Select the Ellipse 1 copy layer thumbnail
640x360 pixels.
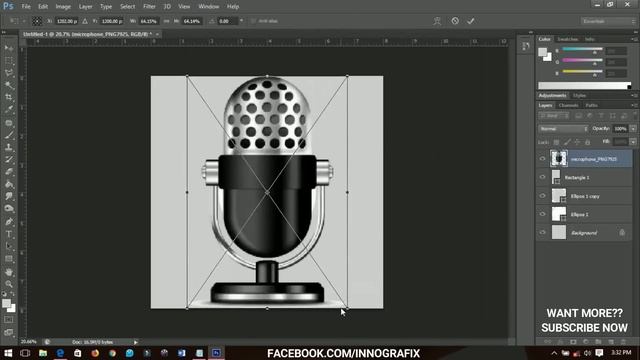(x=559, y=196)
